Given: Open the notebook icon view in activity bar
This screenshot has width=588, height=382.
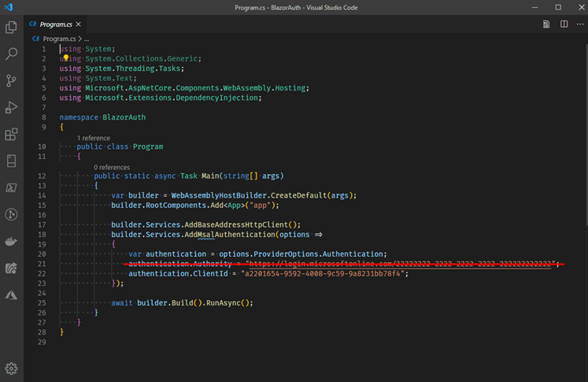Looking at the screenshot, I should coord(11,161).
